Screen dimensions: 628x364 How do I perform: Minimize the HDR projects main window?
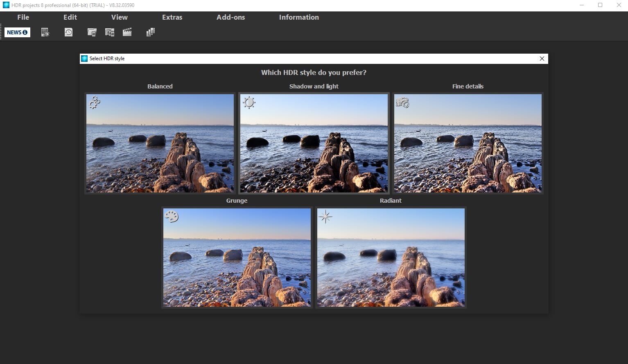coord(582,5)
